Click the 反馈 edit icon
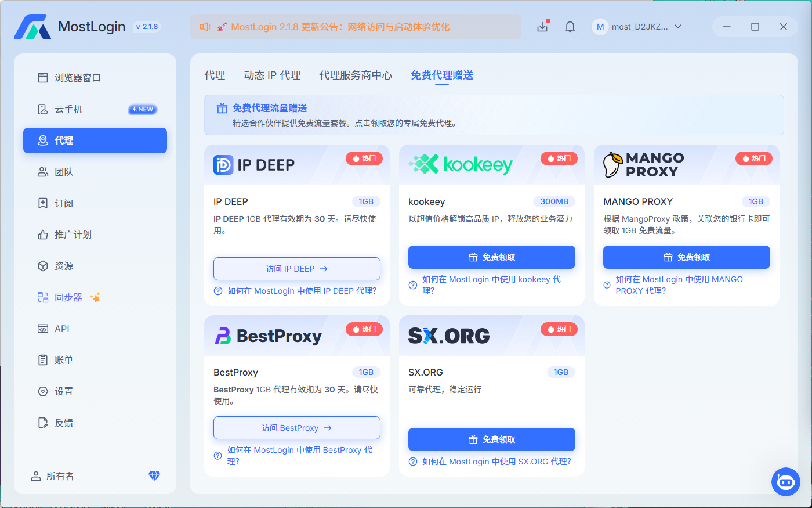 point(43,423)
